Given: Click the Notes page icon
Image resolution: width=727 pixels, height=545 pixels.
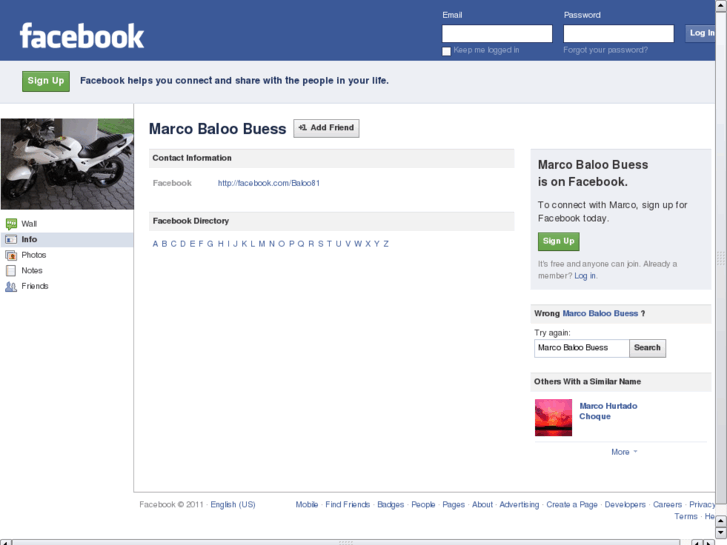Looking at the screenshot, I should pos(11,271).
